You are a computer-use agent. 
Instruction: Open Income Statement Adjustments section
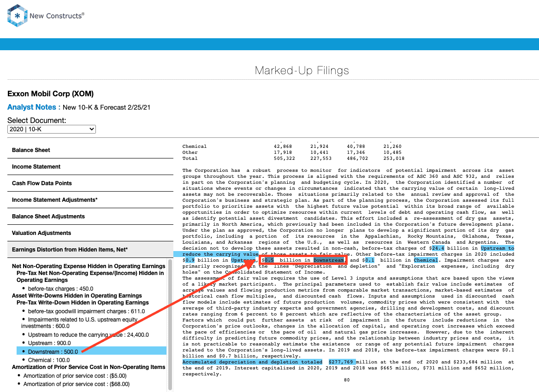click(x=90, y=199)
